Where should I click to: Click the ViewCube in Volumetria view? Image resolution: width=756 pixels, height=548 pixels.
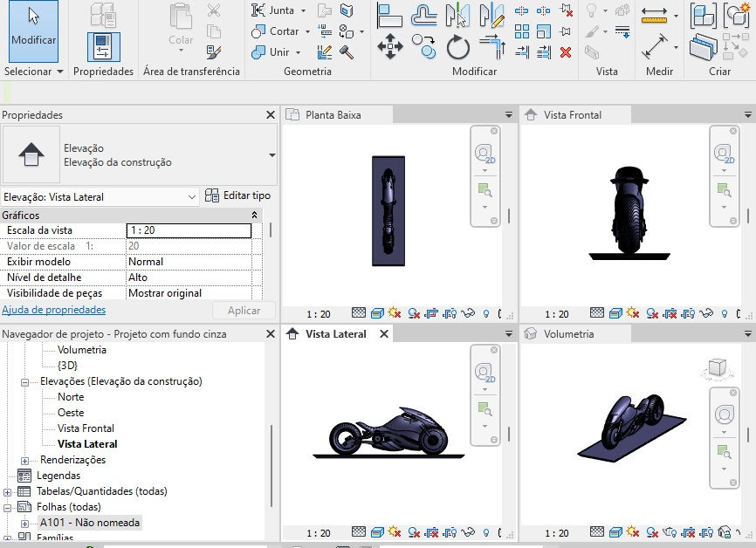point(717,368)
